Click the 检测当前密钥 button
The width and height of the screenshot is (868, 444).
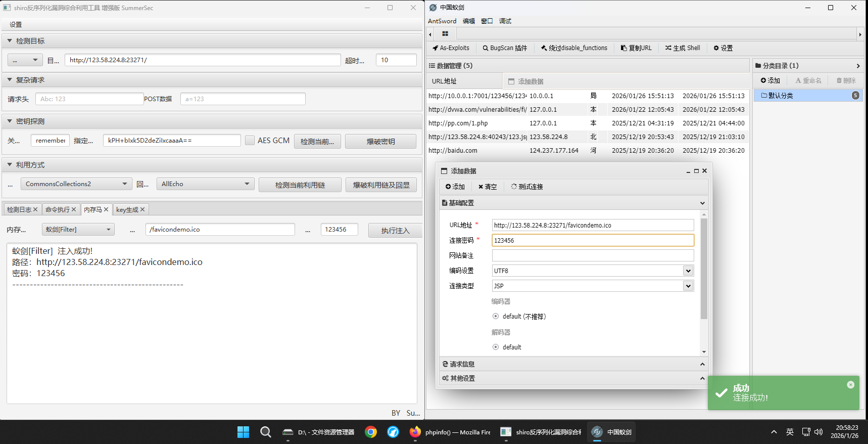coord(317,141)
